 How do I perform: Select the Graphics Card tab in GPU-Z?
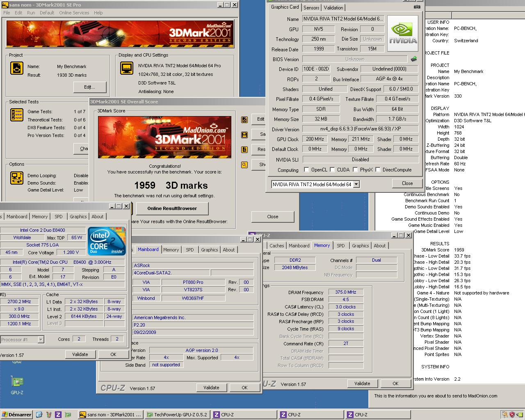coord(285,7)
